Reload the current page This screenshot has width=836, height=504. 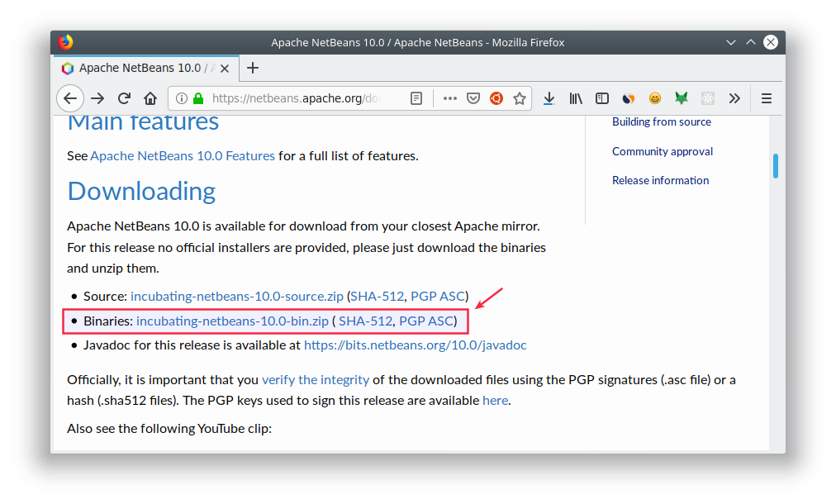pos(124,97)
